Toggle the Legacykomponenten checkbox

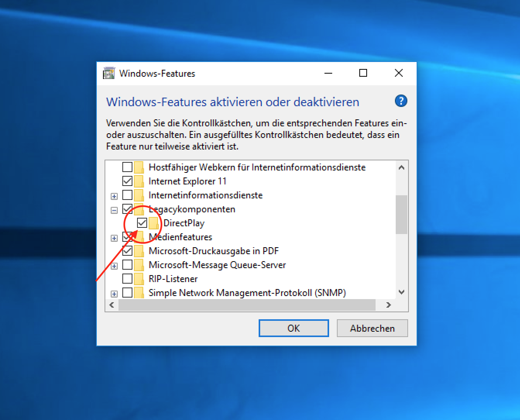(127, 209)
